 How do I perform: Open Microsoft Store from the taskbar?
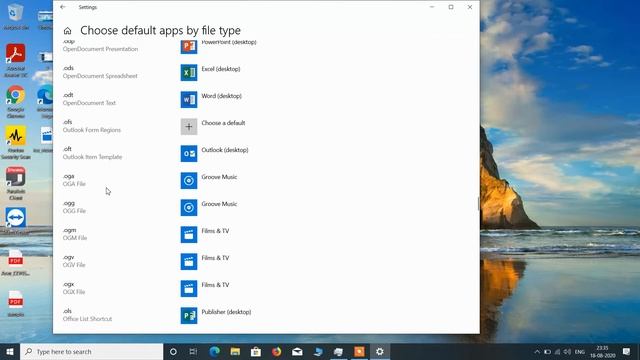[256, 351]
